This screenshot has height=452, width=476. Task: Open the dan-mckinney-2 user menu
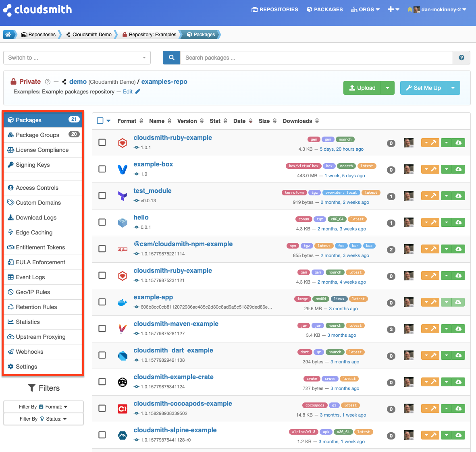click(x=437, y=10)
